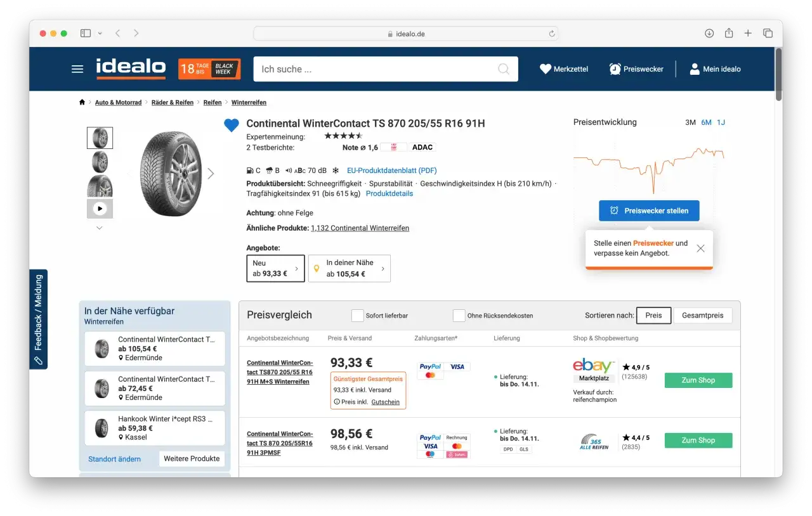Click the Preiswecker stellen button
Image resolution: width=812 pixels, height=516 pixels.
(649, 210)
